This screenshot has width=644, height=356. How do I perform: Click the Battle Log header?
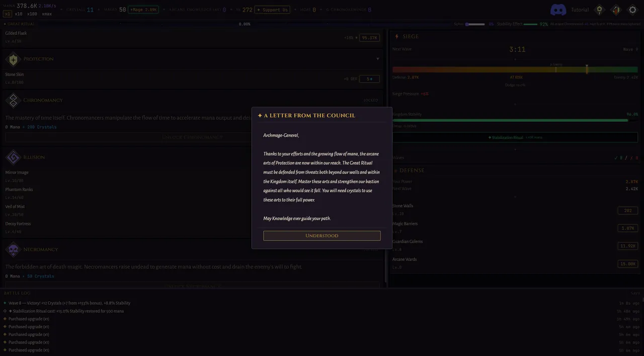click(x=17, y=293)
